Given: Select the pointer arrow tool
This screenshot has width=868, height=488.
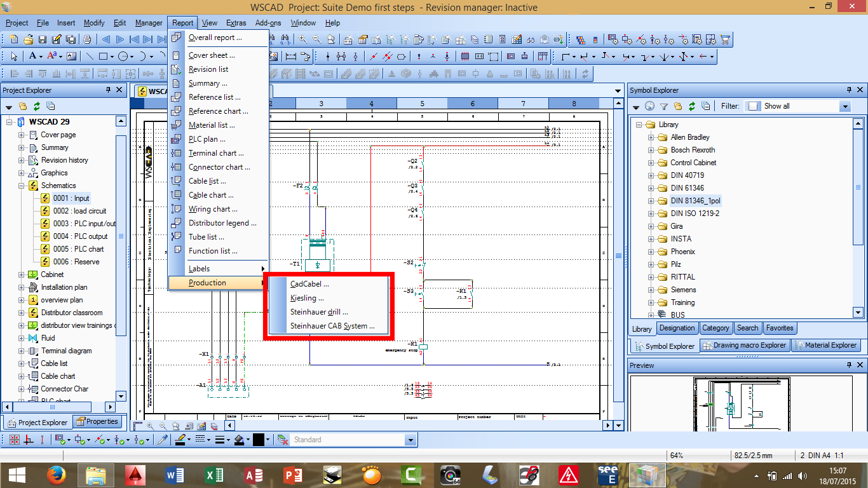Looking at the screenshot, I should [x=14, y=57].
